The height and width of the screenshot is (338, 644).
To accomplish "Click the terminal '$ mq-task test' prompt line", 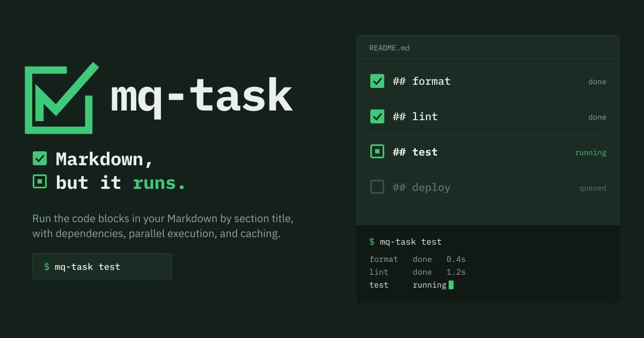I will click(405, 242).
